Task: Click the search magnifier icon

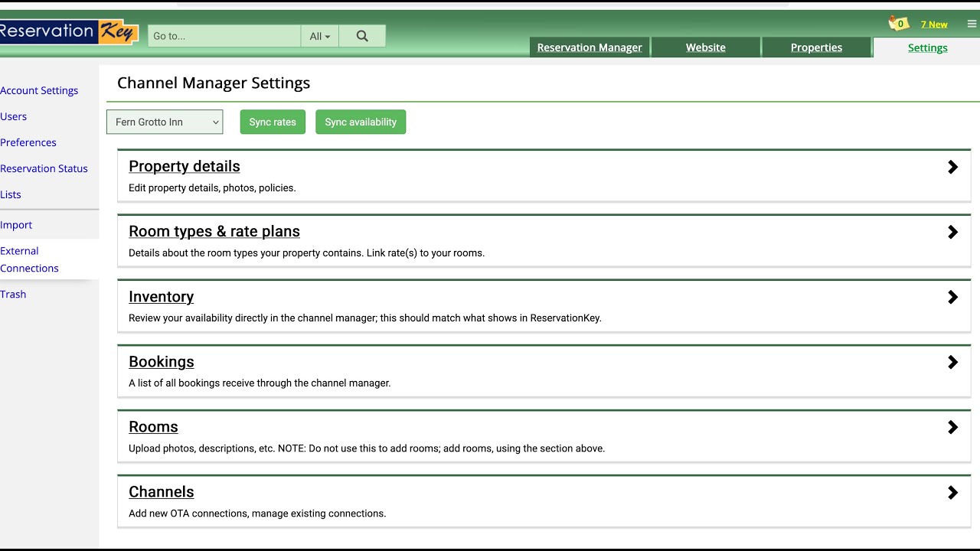Action: [x=362, y=36]
